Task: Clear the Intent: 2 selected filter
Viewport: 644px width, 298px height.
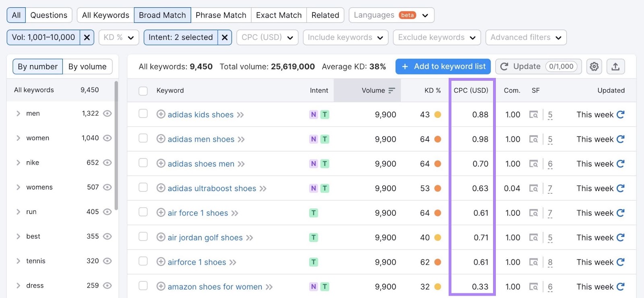Action: pyautogui.click(x=225, y=37)
